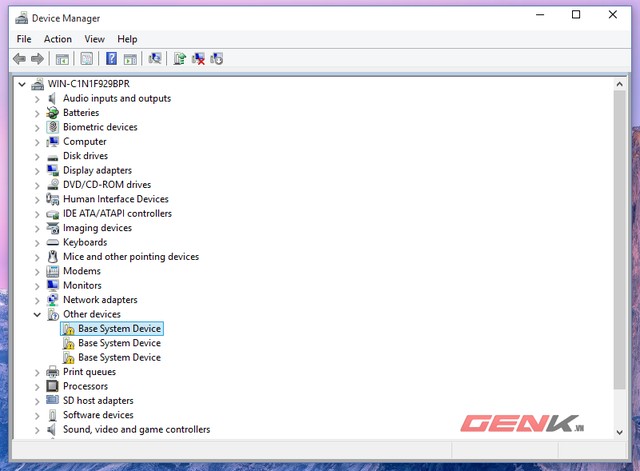Open the Action menu

57,39
